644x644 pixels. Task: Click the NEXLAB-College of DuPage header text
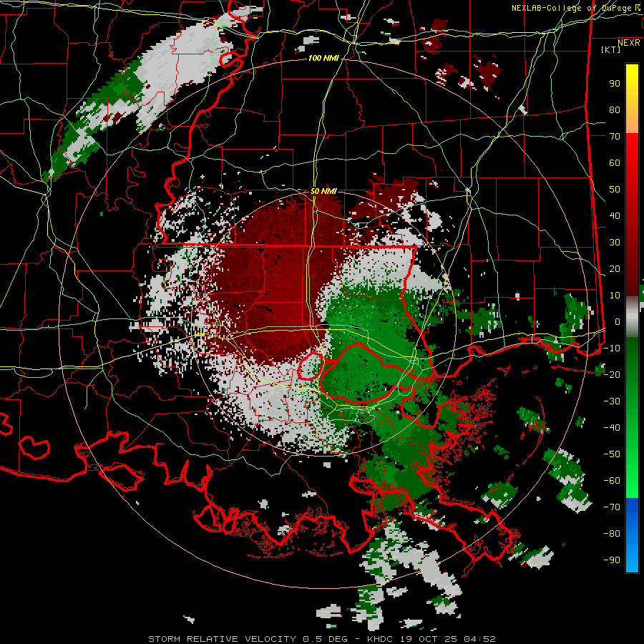tap(575, 8)
